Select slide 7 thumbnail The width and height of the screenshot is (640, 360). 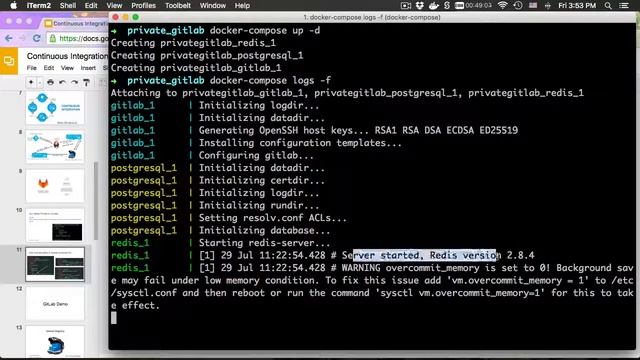55,108
